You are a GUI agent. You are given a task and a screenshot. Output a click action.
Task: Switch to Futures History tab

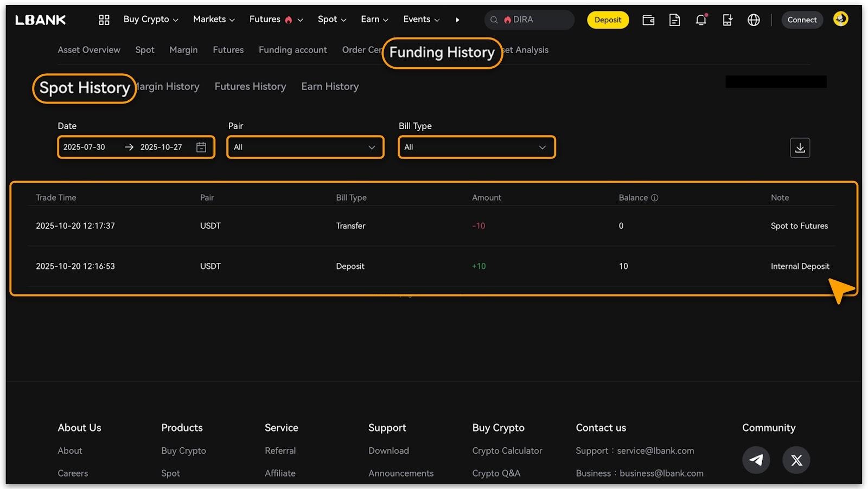click(x=250, y=87)
